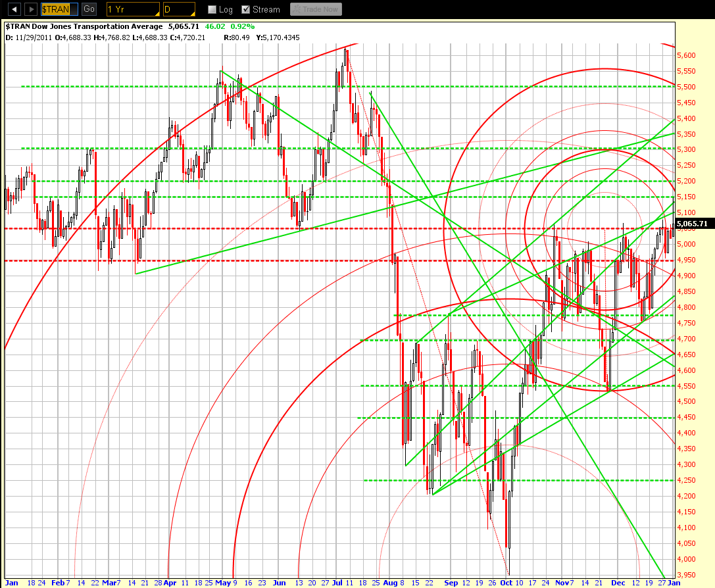This screenshot has height=588, width=715.
Task: Click the Feb month label on date axis
Action: 58,583
